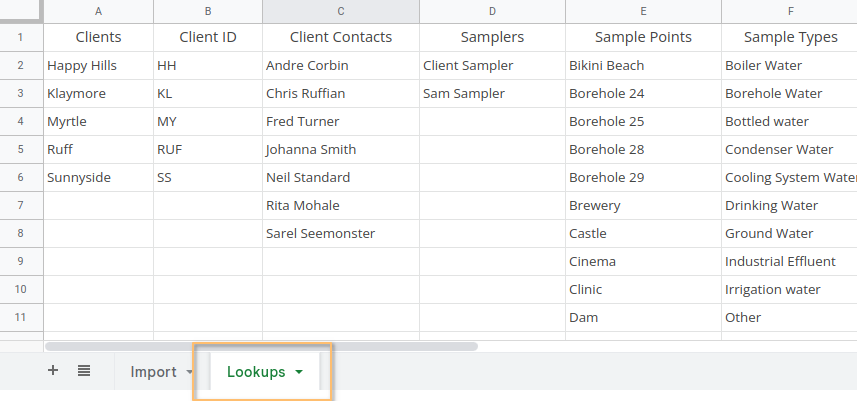
Task: Switch to the Import sheet tab
Action: coord(153,372)
